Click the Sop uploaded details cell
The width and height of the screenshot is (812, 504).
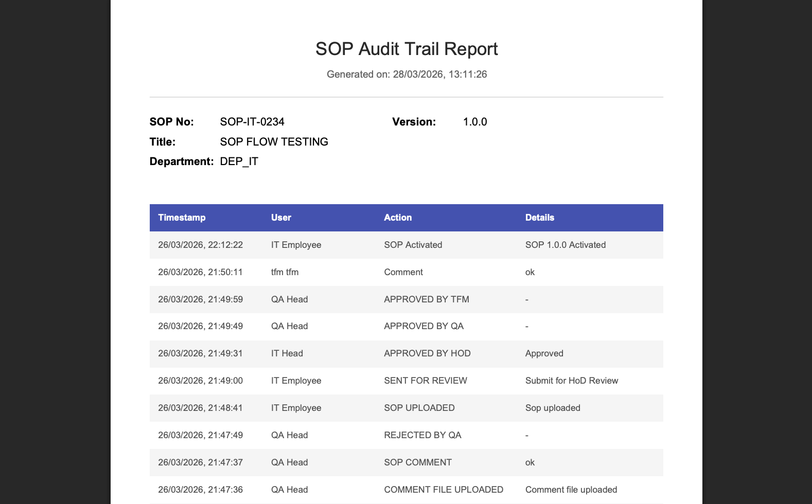tap(553, 408)
